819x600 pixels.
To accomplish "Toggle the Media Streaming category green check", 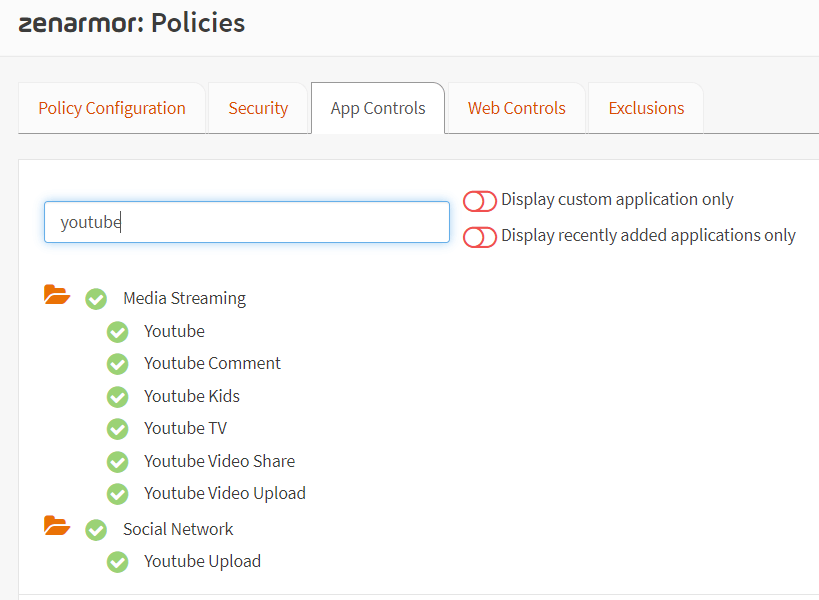I will tap(96, 299).
